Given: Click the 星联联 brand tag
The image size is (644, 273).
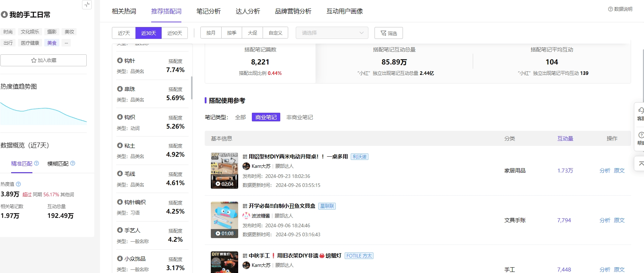Looking at the screenshot, I should tap(327, 206).
